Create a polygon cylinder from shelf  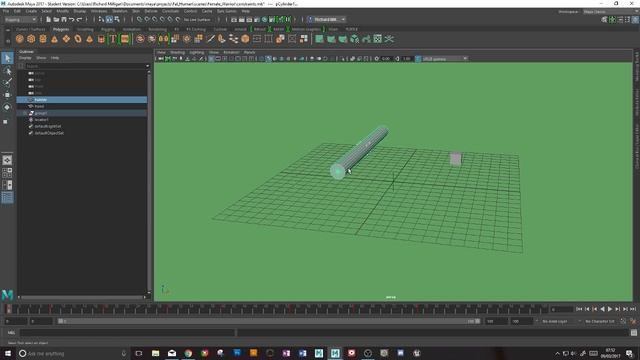[x=43, y=39]
